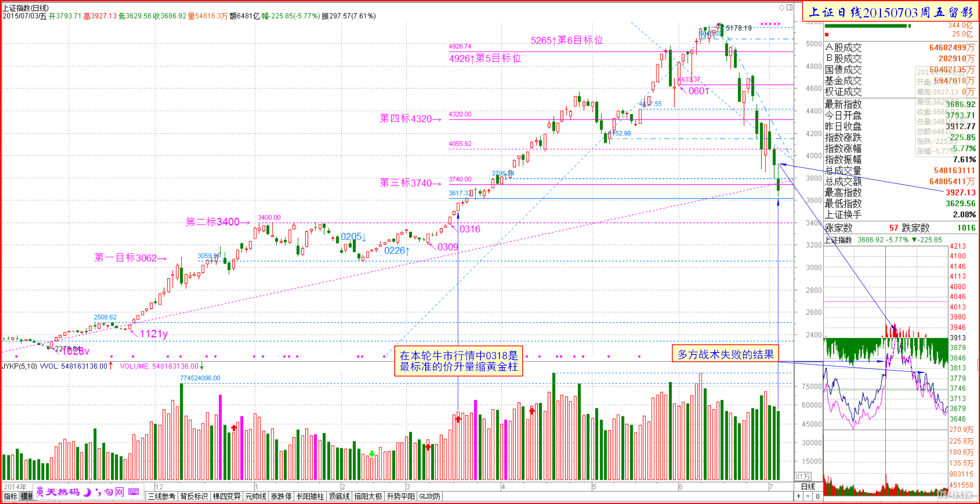Zoom in with the plus button
The image size is (980, 504).
pyautogui.click(x=799, y=496)
